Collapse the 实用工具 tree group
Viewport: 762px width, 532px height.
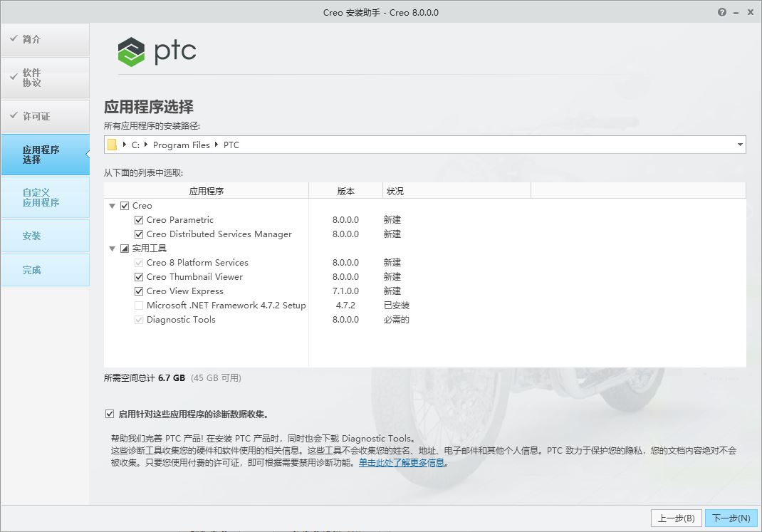[x=113, y=249]
